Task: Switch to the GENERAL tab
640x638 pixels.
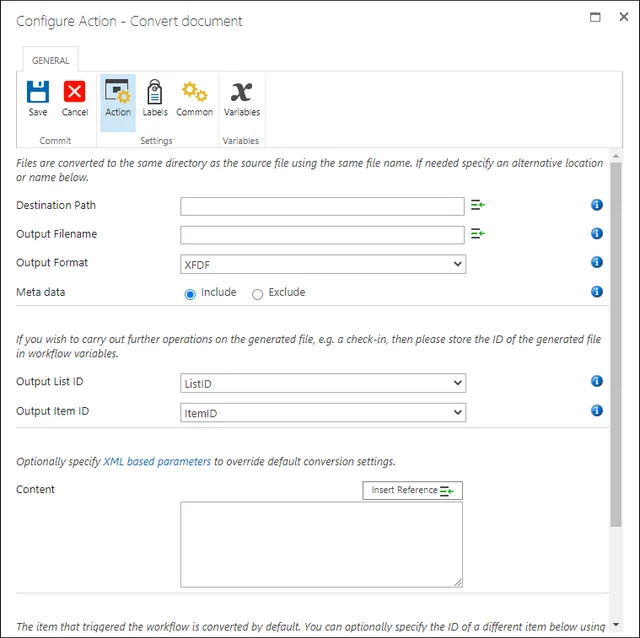Action: (51, 60)
